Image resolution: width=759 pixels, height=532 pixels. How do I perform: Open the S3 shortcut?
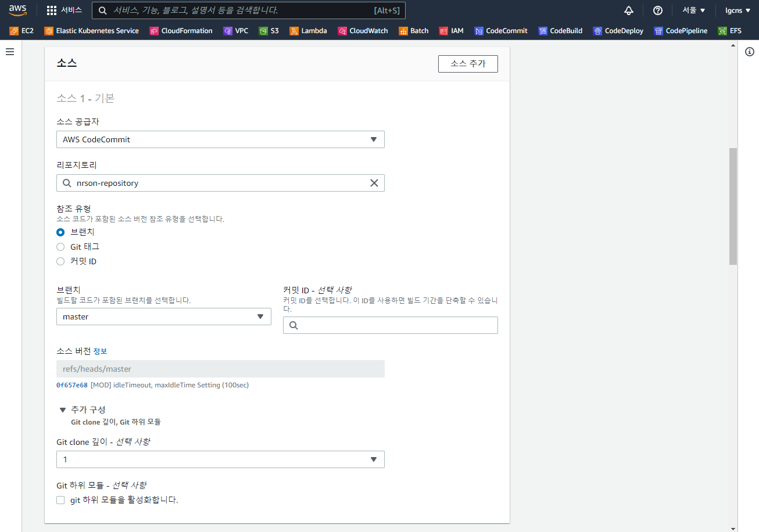tap(269, 31)
